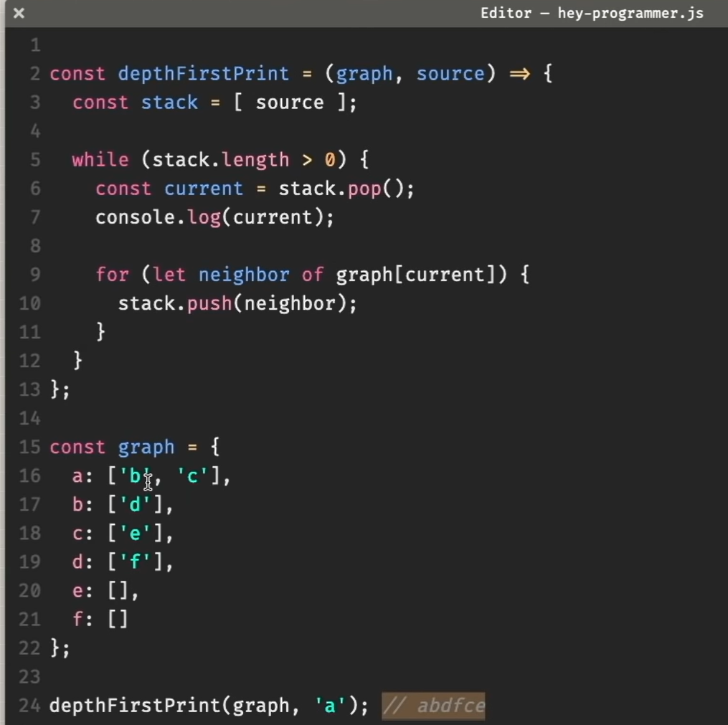Click the 'while' keyword on line 5

pyautogui.click(x=100, y=160)
